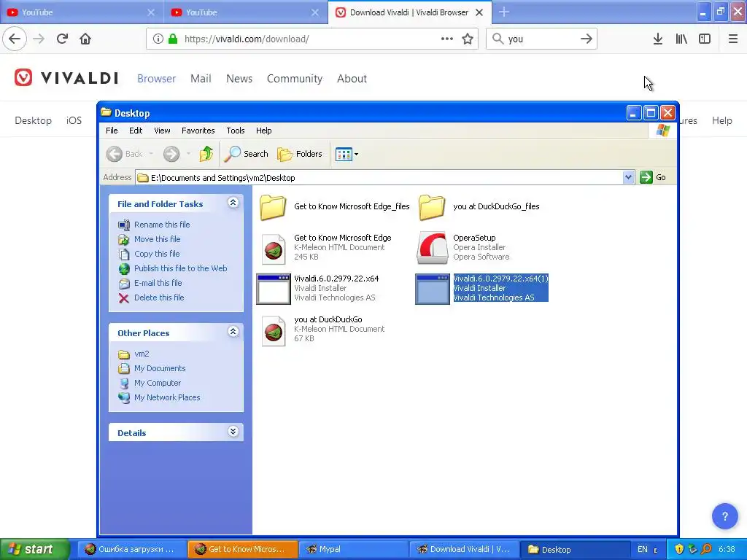Click Publish this file to the Web
Viewport: 747px width, 560px height.
click(181, 268)
